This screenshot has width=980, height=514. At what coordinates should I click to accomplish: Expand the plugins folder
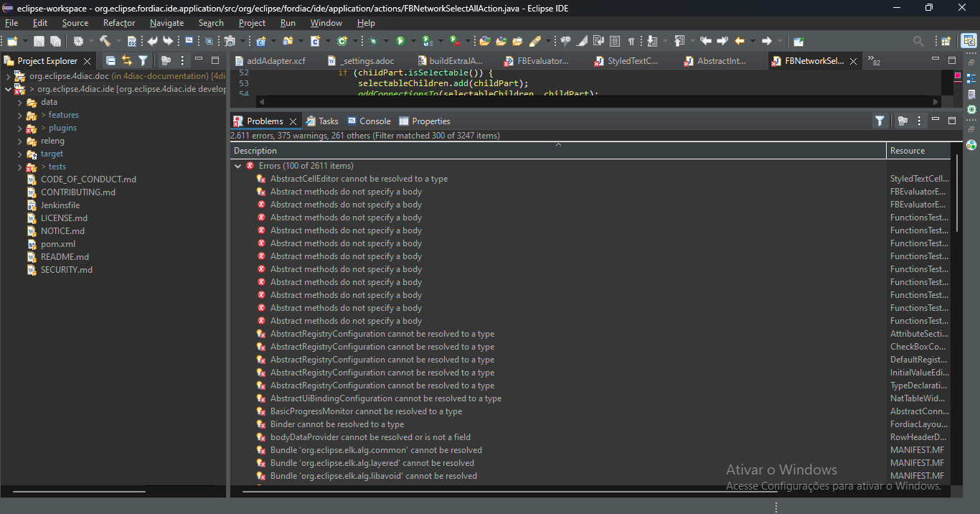(x=20, y=128)
